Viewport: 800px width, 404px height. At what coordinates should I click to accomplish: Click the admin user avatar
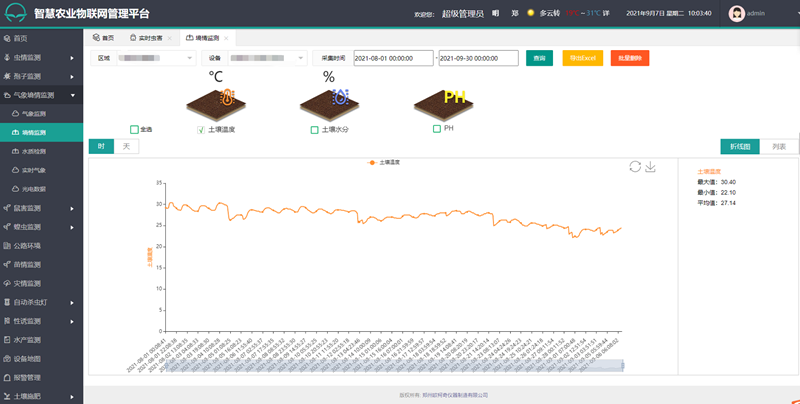736,13
